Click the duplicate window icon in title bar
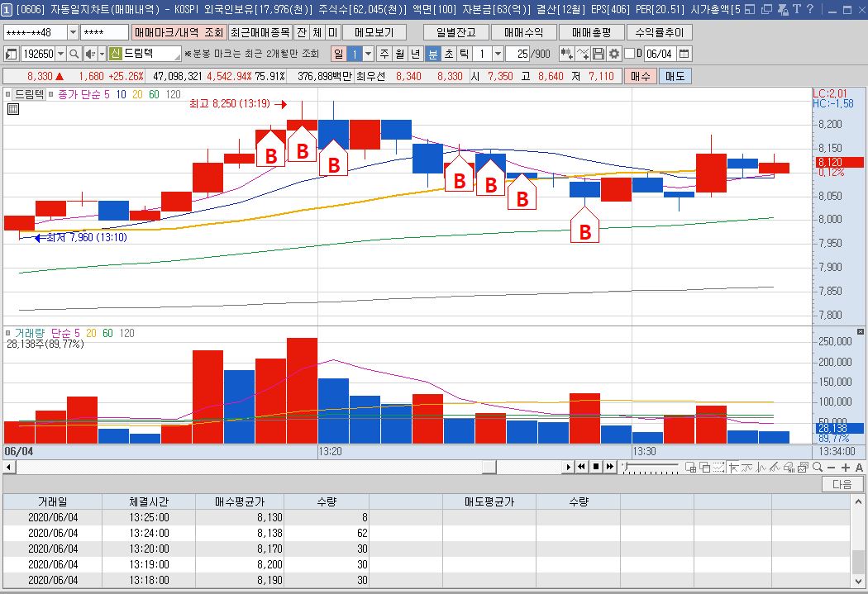Image resolution: width=868 pixels, height=594 pixels. pyautogui.click(x=766, y=9)
